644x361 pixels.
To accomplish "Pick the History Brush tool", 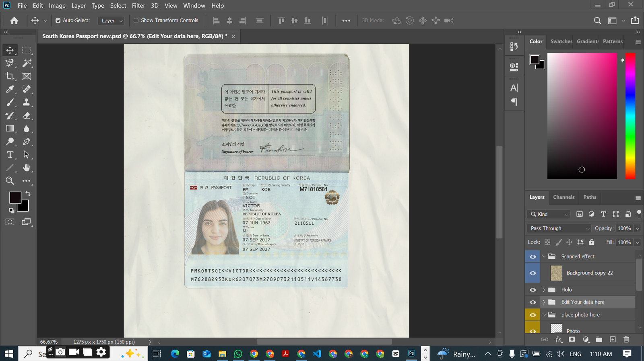I will click(x=10, y=116).
